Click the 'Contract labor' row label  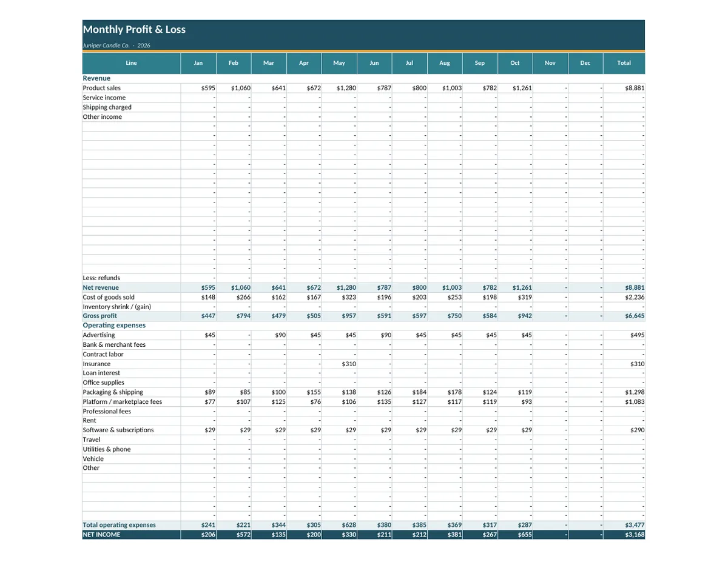point(103,354)
